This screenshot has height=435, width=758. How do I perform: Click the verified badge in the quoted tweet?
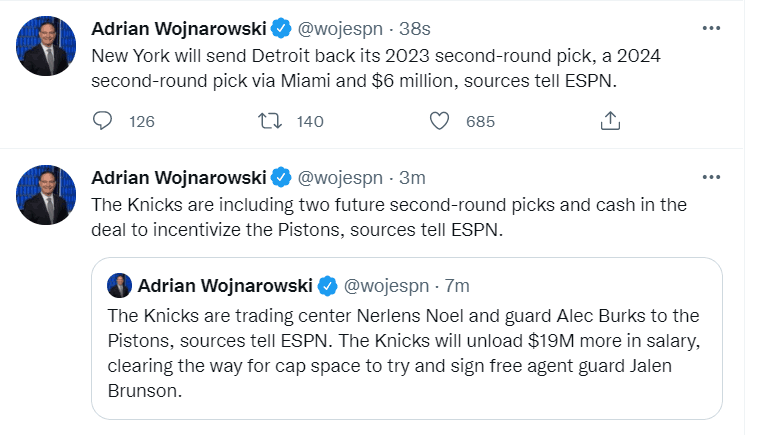pos(327,286)
